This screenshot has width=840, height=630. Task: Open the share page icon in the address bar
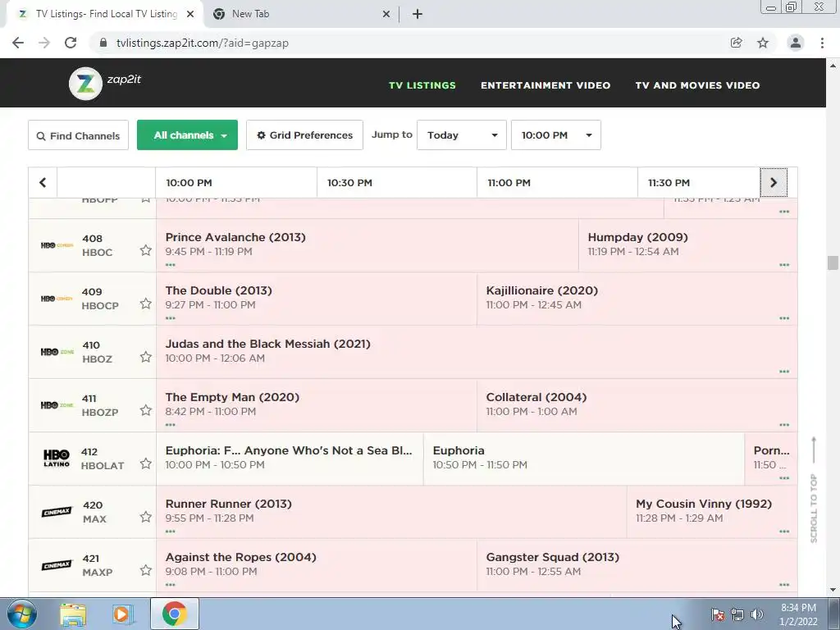(x=736, y=43)
